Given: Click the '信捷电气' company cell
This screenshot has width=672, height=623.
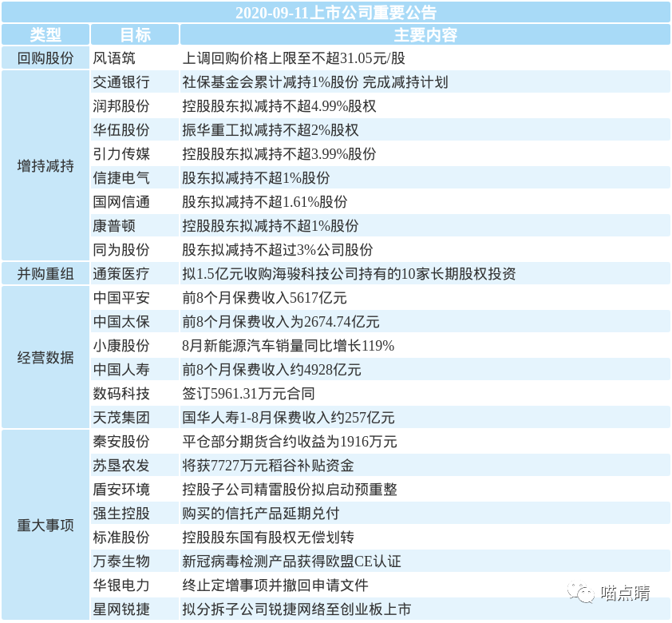Looking at the screenshot, I should [x=135, y=177].
